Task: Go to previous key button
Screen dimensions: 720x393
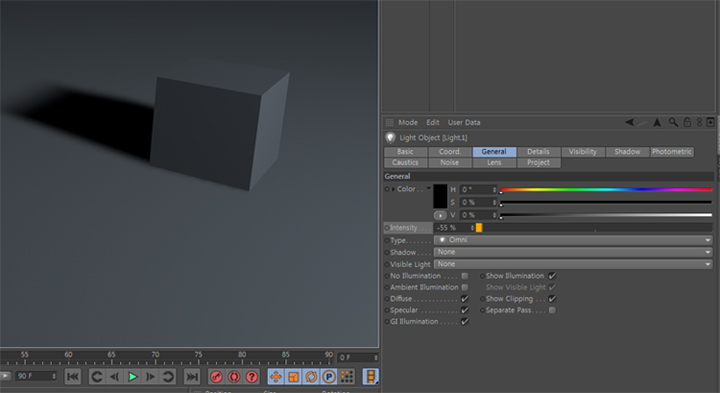Action: click(97, 377)
